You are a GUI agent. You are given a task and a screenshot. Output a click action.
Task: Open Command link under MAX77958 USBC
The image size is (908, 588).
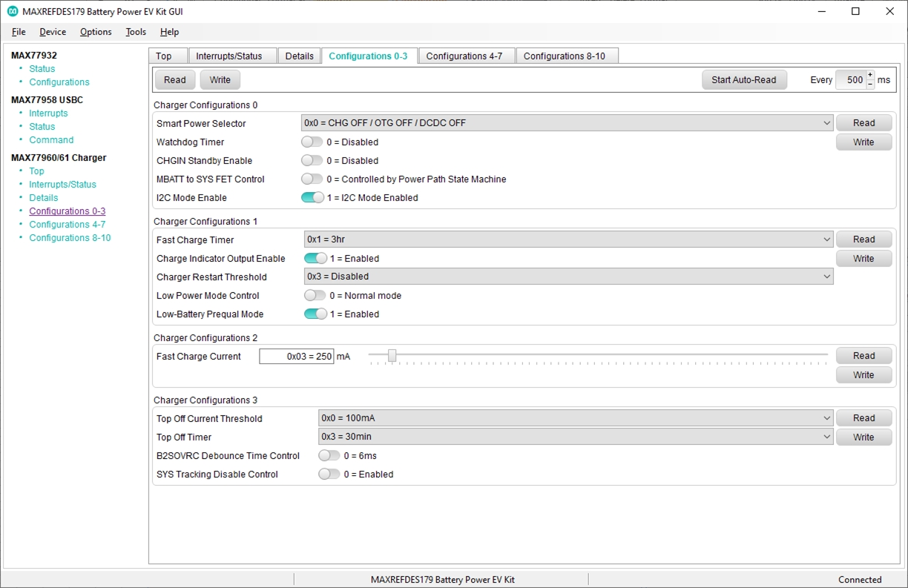coord(51,140)
